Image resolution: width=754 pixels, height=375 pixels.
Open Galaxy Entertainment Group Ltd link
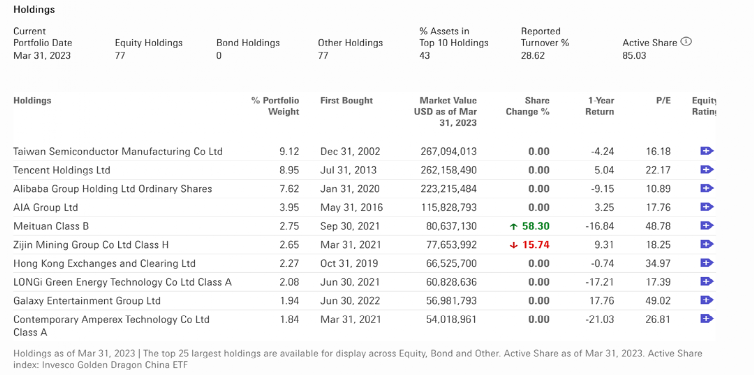click(x=87, y=301)
